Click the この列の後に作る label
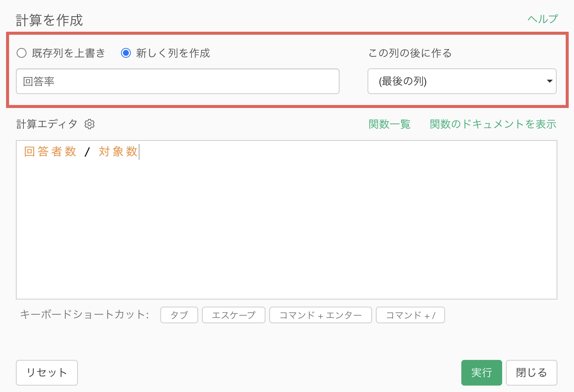The height and width of the screenshot is (392, 574). (x=410, y=53)
